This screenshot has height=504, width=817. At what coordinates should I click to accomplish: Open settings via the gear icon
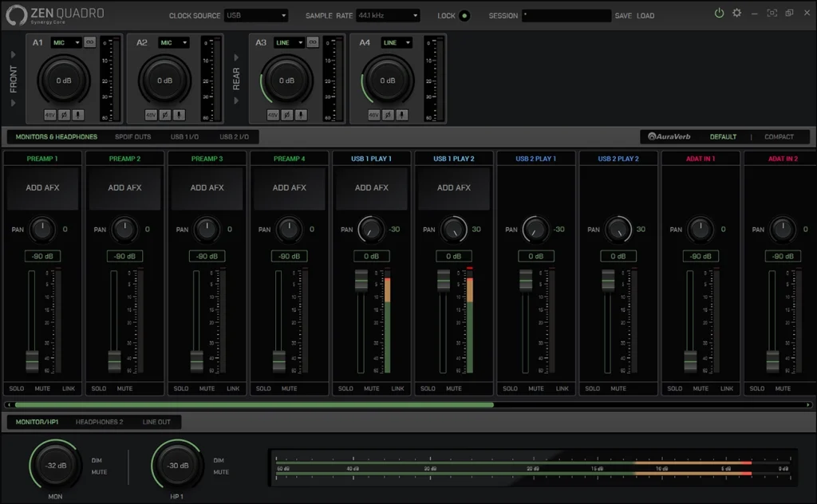tap(736, 14)
